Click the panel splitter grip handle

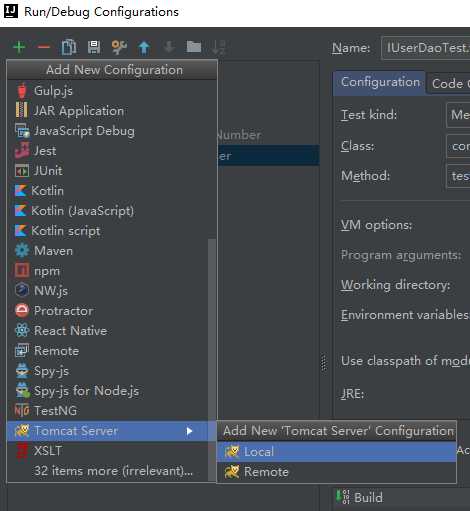(x=324, y=363)
